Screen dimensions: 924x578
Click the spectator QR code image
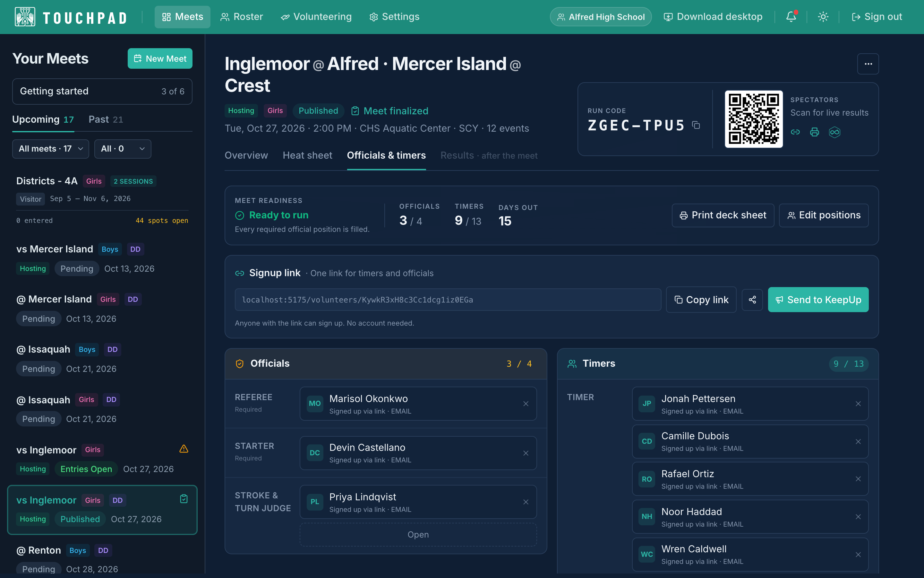(x=754, y=119)
